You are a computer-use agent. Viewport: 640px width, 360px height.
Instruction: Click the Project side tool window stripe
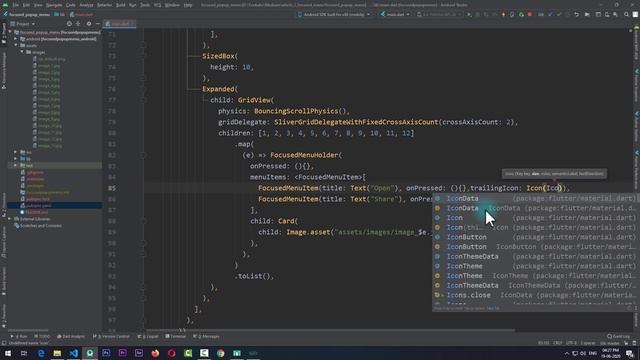pos(4,33)
